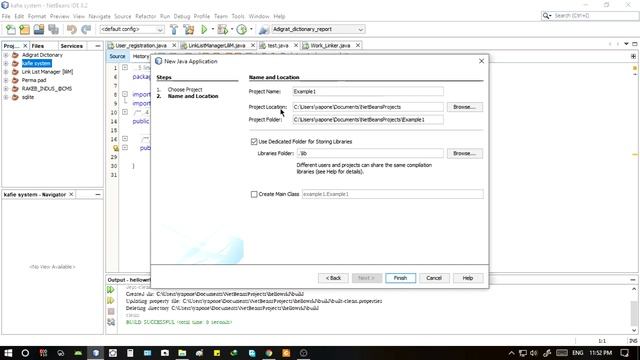Open the Refactor menu
This screenshot has height=360, width=640.
pos(146,16)
